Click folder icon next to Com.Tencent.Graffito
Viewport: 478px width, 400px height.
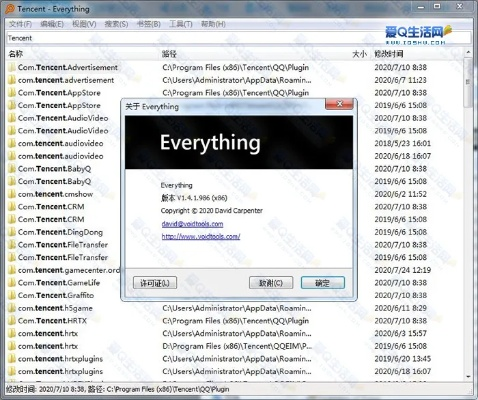point(12,295)
